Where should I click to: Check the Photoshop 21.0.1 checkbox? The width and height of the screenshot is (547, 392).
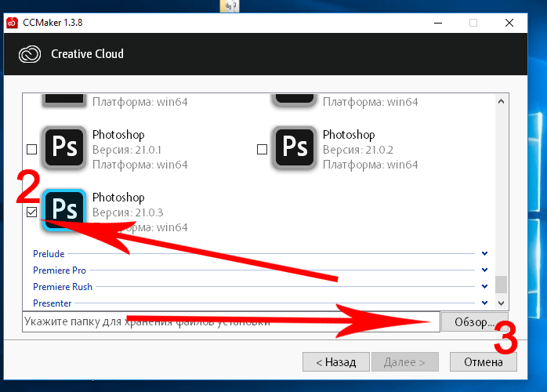pos(32,150)
